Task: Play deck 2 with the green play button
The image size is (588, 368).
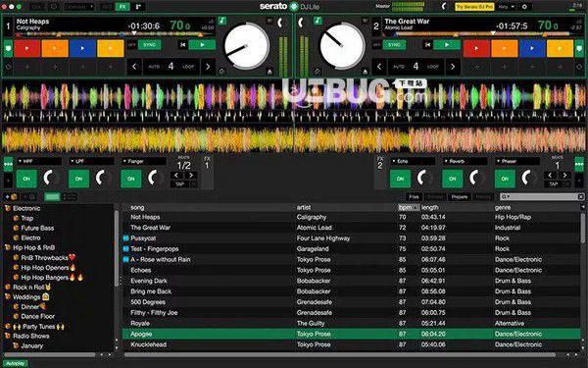Action: pyautogui.click(x=447, y=45)
